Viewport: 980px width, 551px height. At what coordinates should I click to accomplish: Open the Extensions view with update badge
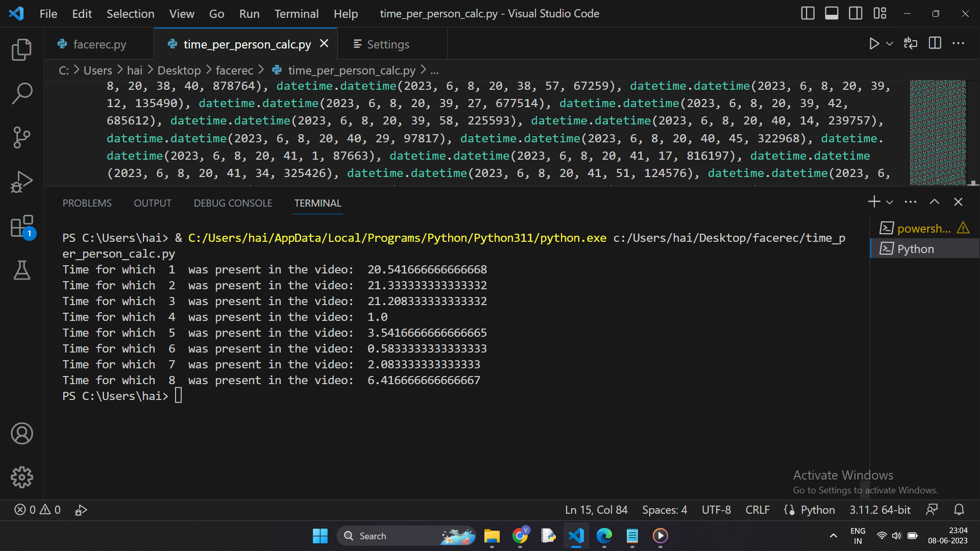click(x=21, y=227)
